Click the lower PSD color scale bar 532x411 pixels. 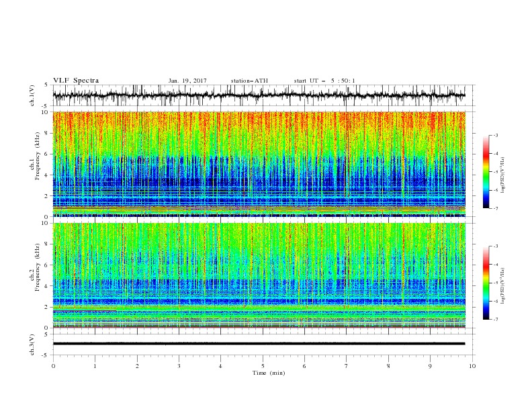tap(486, 283)
